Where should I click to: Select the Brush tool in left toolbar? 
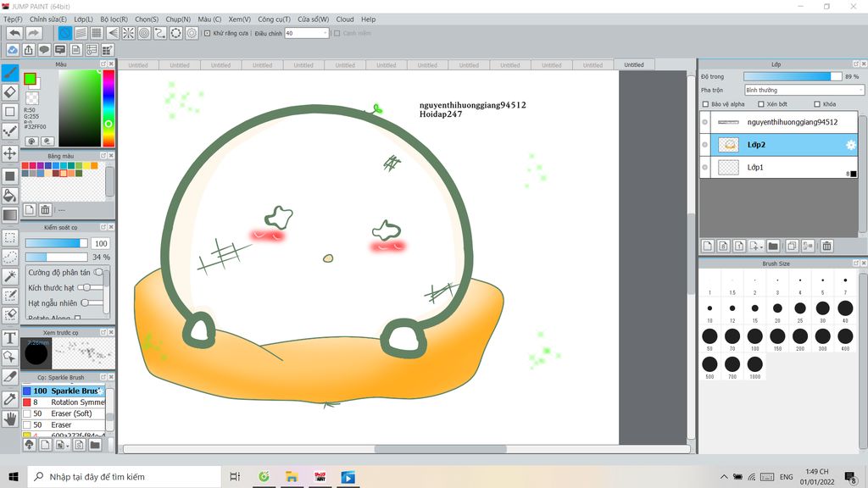pyautogui.click(x=10, y=73)
